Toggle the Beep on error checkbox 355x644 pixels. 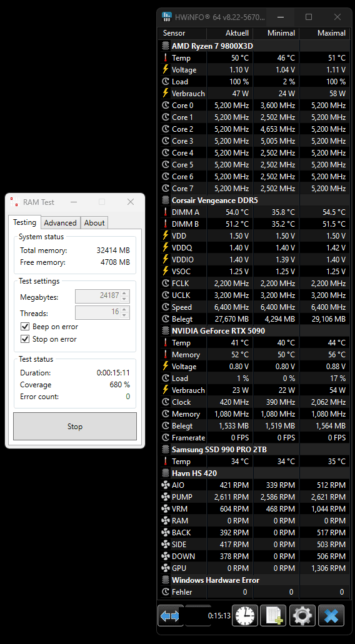pyautogui.click(x=25, y=327)
